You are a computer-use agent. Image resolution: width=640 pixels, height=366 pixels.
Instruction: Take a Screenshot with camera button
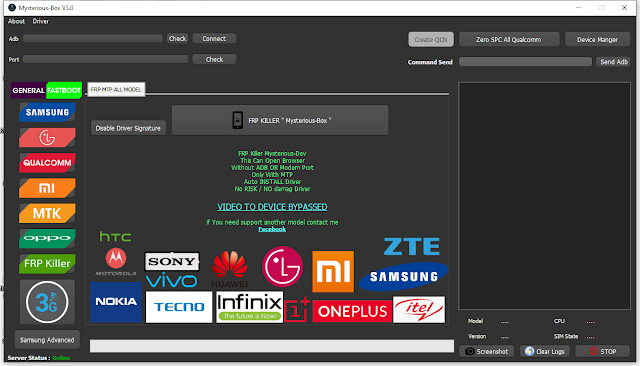(487, 351)
